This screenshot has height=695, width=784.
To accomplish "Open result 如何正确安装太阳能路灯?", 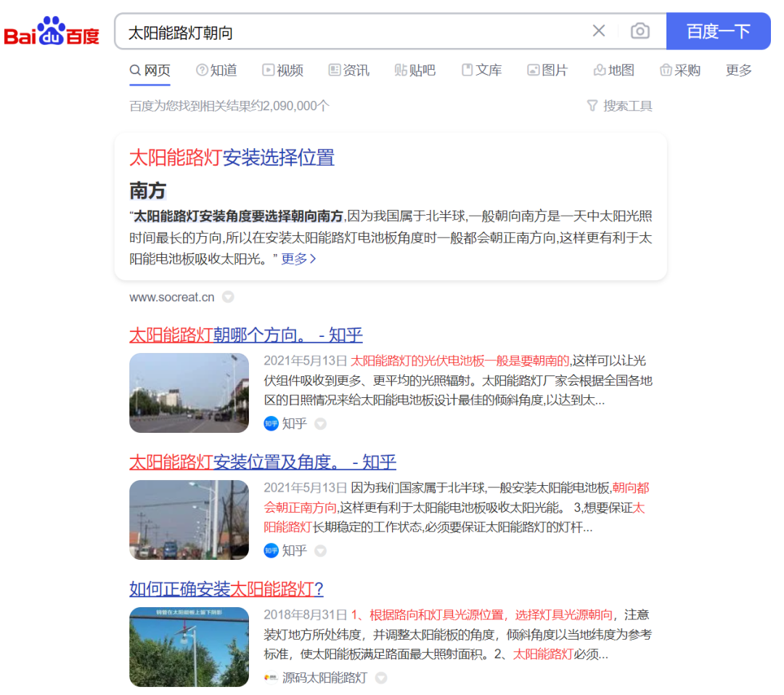I will pos(226,589).
